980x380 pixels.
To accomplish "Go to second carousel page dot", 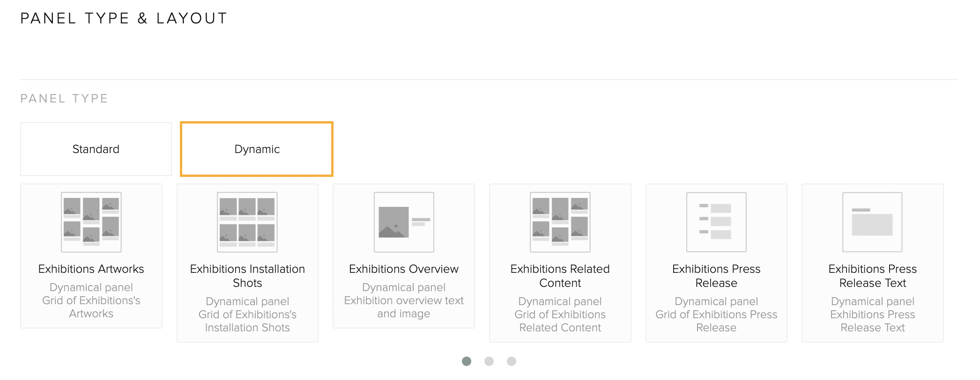I will [489, 361].
